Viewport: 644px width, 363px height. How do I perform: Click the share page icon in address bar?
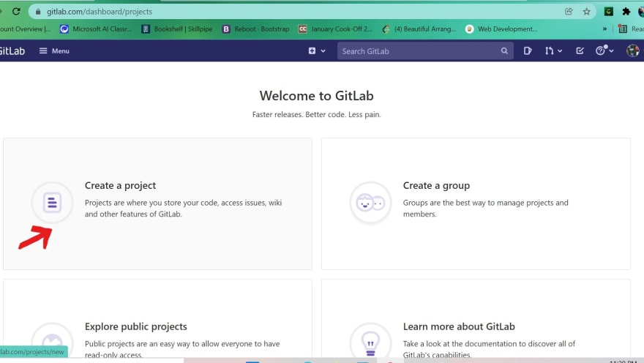[569, 12]
